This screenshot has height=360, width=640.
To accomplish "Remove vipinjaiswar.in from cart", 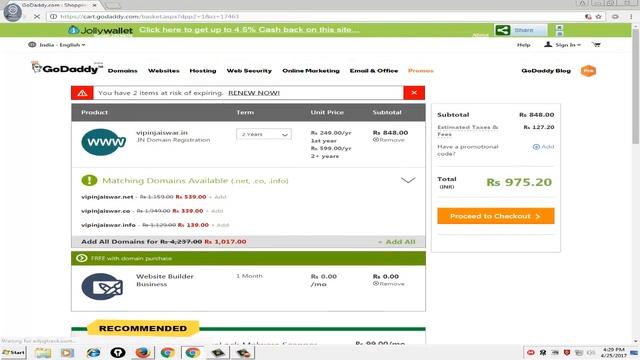I will click(389, 140).
